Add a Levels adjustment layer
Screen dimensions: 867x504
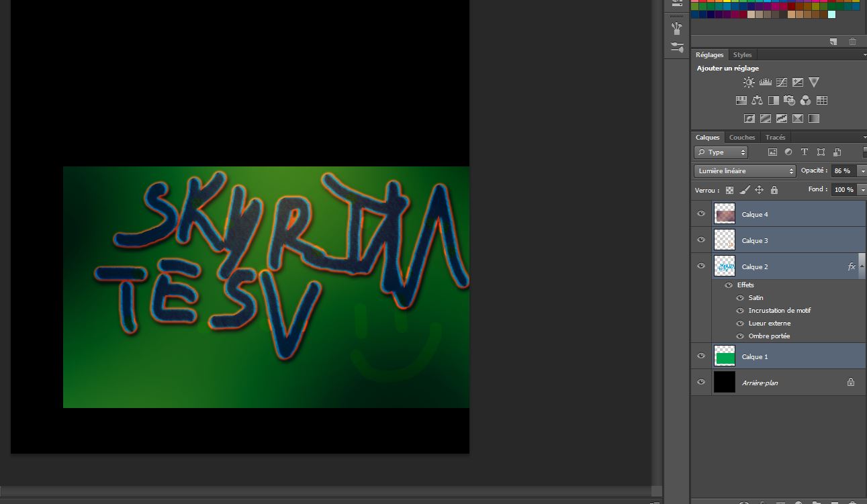765,83
